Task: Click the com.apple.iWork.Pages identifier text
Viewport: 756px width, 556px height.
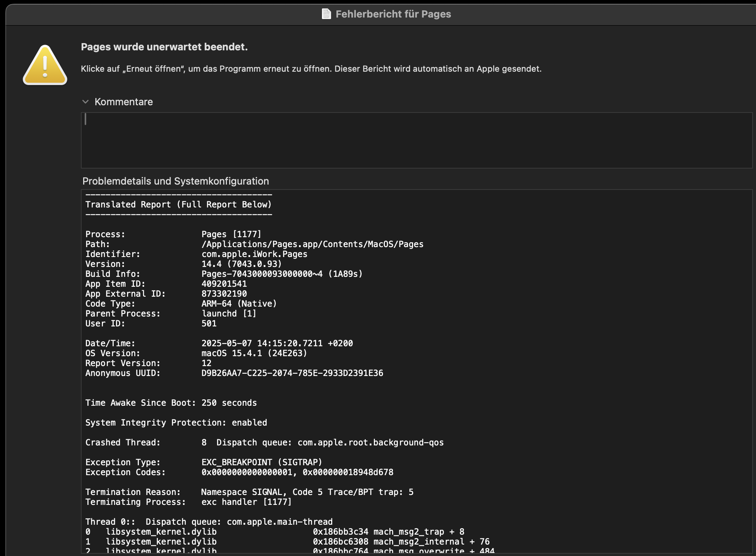Action: pyautogui.click(x=254, y=254)
